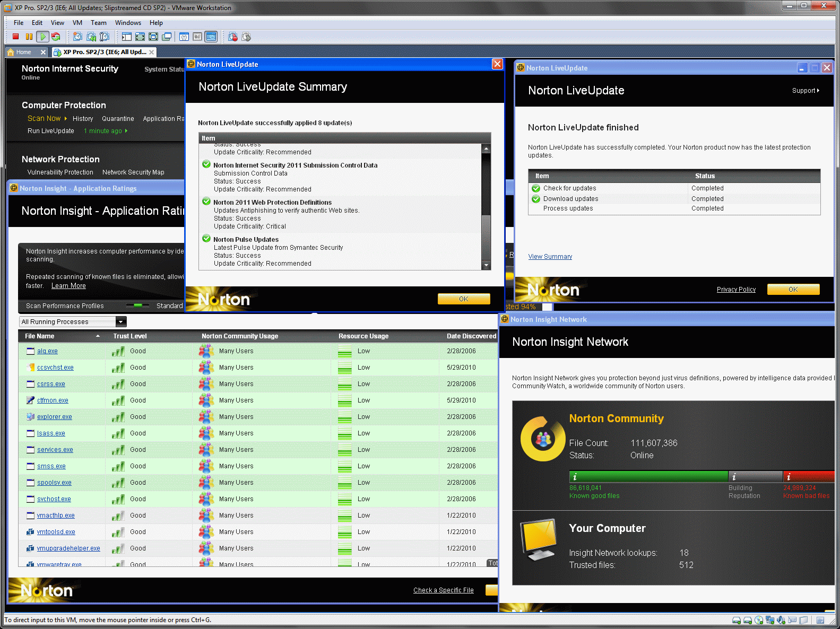The height and width of the screenshot is (629, 840).
Task: Open the Support dropdown in Norton LiveUpdate
Action: point(806,91)
